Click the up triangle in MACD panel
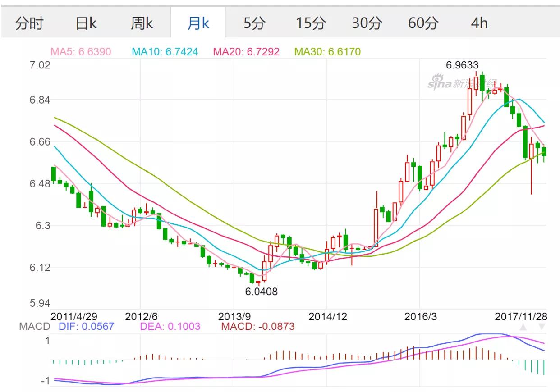Image resolution: width=560 pixels, height=392 pixels. [x=523, y=327]
